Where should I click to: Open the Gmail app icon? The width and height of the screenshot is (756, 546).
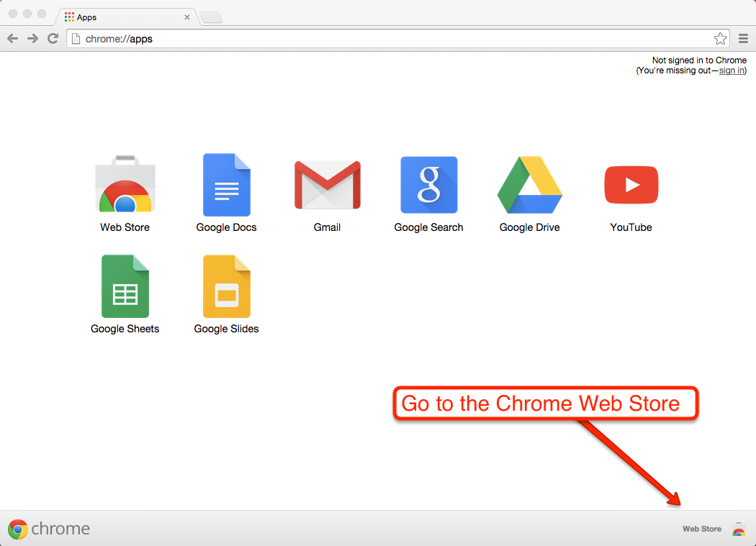[x=328, y=185]
